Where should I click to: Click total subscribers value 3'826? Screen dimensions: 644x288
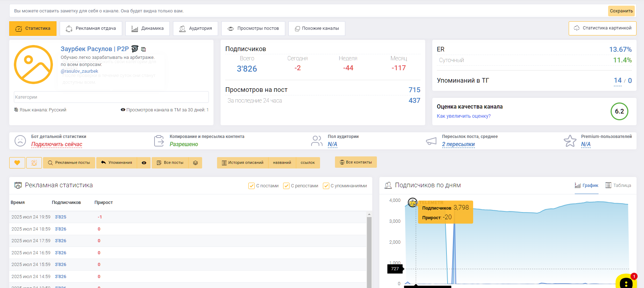tap(247, 69)
